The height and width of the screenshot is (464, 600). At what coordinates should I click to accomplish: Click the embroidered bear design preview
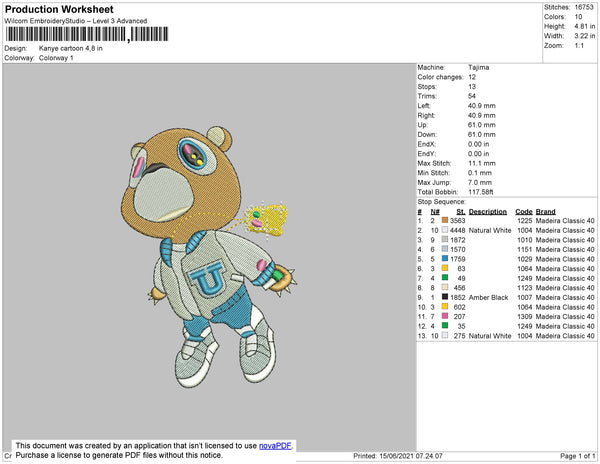pyautogui.click(x=209, y=257)
